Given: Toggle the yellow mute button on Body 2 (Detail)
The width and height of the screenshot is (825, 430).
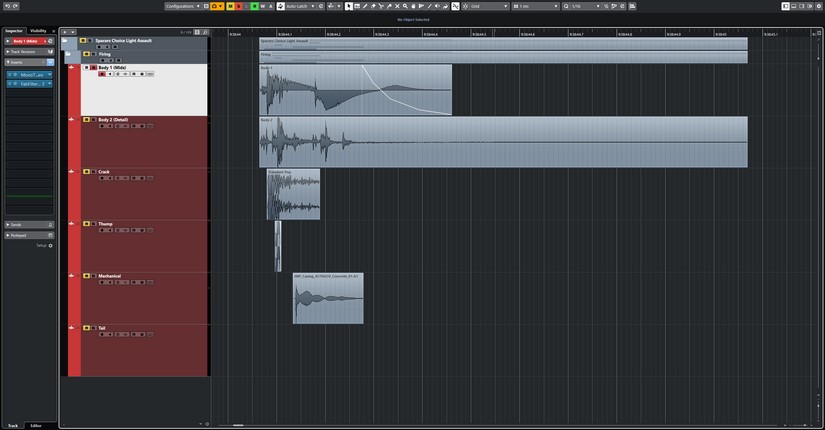Looking at the screenshot, I should click(85, 120).
